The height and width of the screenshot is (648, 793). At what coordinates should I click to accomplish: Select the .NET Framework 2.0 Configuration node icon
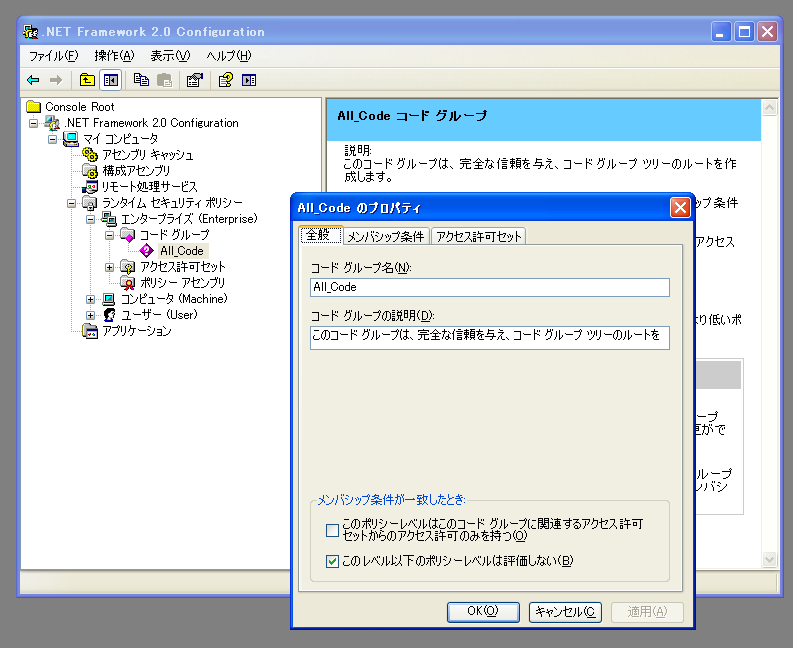pyautogui.click(x=52, y=122)
